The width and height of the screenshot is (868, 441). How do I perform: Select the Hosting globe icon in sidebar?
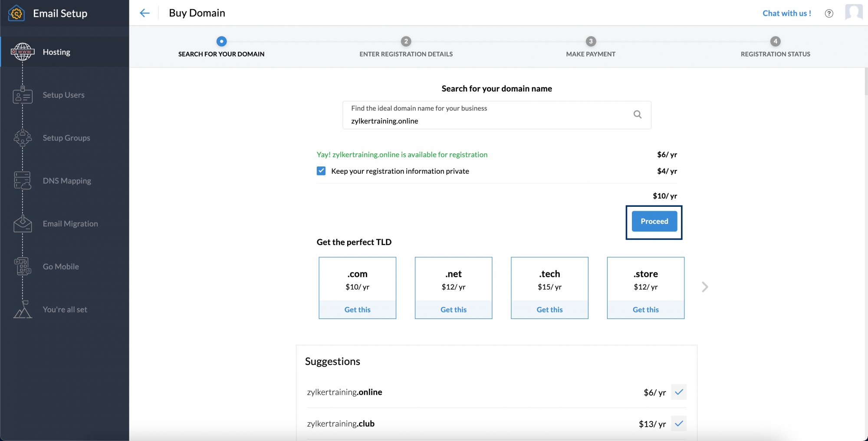coord(23,52)
